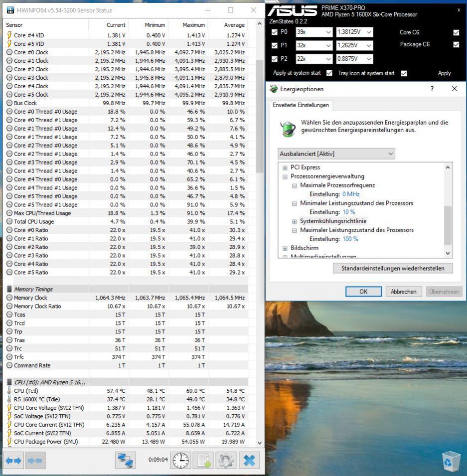Expand PCI Express tree node
Screen dimensions: 467x476
pos(285,167)
